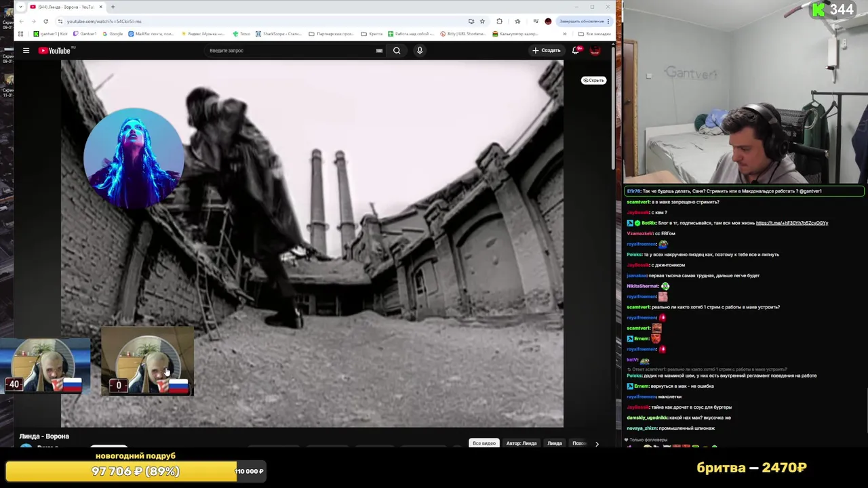Open the SharkScope bookmark
The height and width of the screenshot is (488, 868).
click(279, 34)
